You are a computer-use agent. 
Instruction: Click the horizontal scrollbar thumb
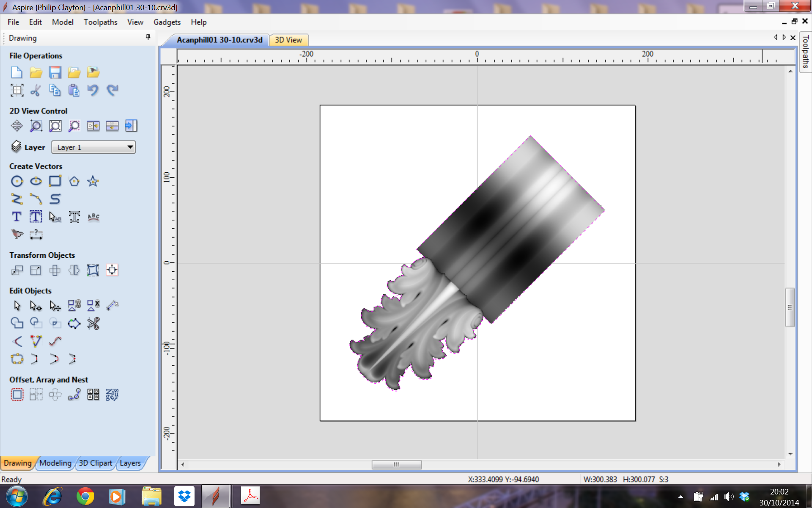[x=396, y=464]
